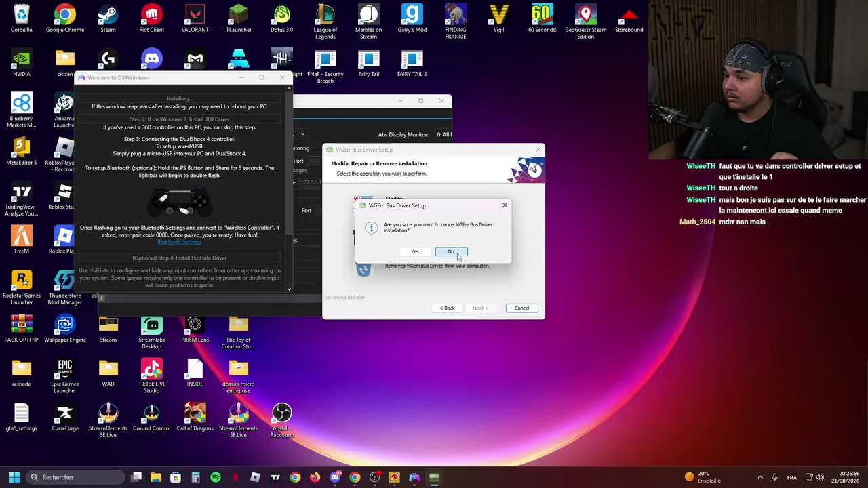Open the Riot Client desktop shortcut
This screenshot has width=868, height=488.
151,19
